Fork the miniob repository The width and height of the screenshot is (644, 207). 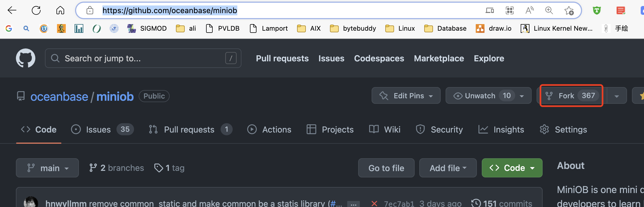572,96
